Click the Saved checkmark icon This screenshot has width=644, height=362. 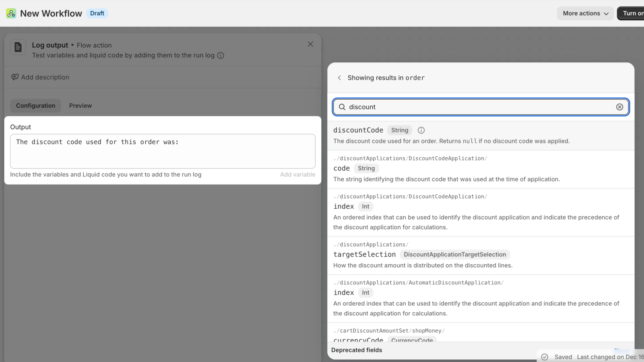[545, 357]
